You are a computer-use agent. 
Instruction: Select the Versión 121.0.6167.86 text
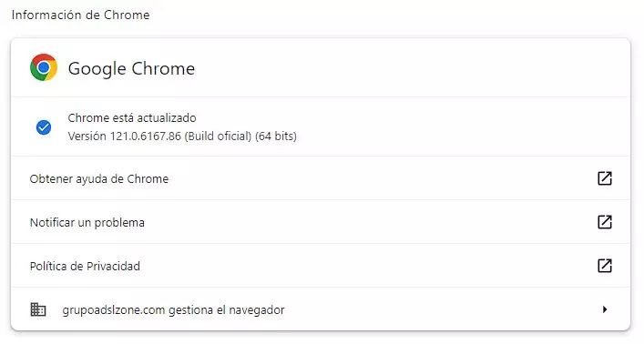[x=125, y=137]
